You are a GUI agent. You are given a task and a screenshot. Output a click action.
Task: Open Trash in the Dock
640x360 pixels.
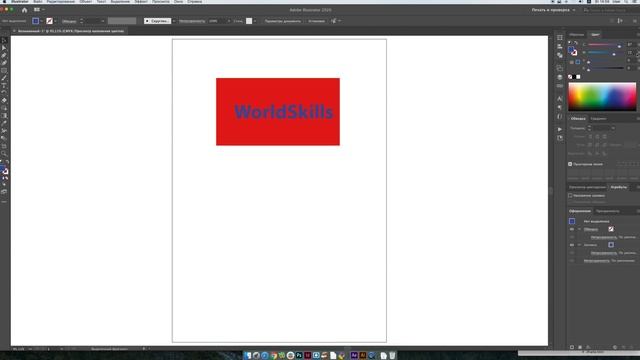click(x=392, y=356)
